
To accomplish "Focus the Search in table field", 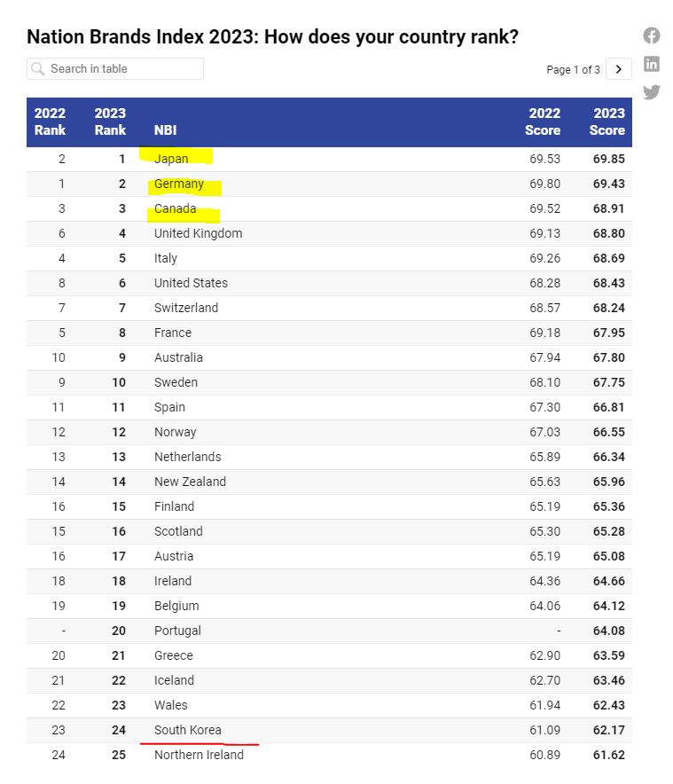I will 122,69.
